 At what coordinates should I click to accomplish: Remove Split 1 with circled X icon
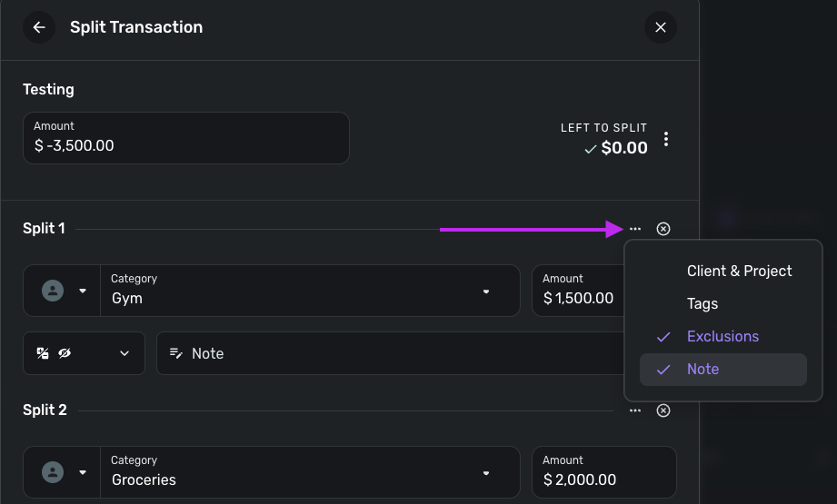point(663,229)
